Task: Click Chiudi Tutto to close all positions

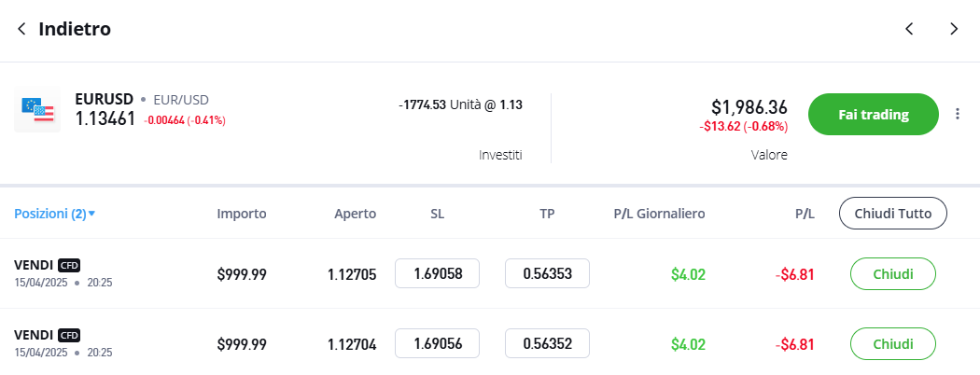Action: (892, 214)
